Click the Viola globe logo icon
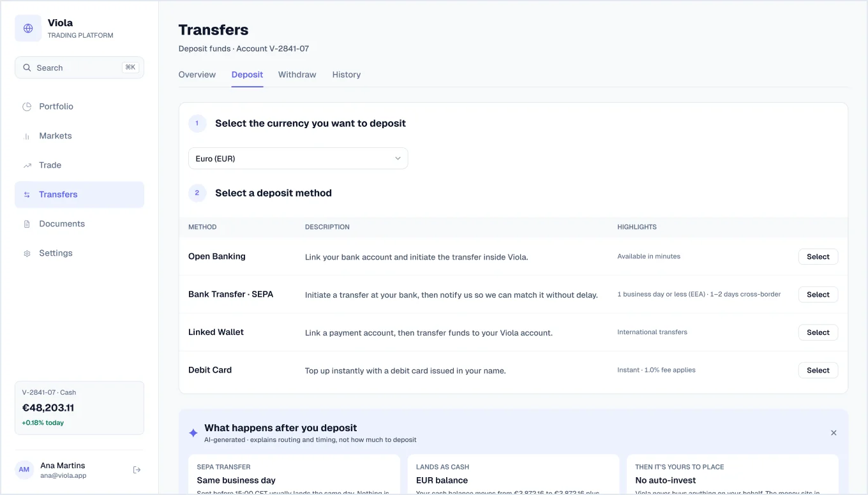 28,28
